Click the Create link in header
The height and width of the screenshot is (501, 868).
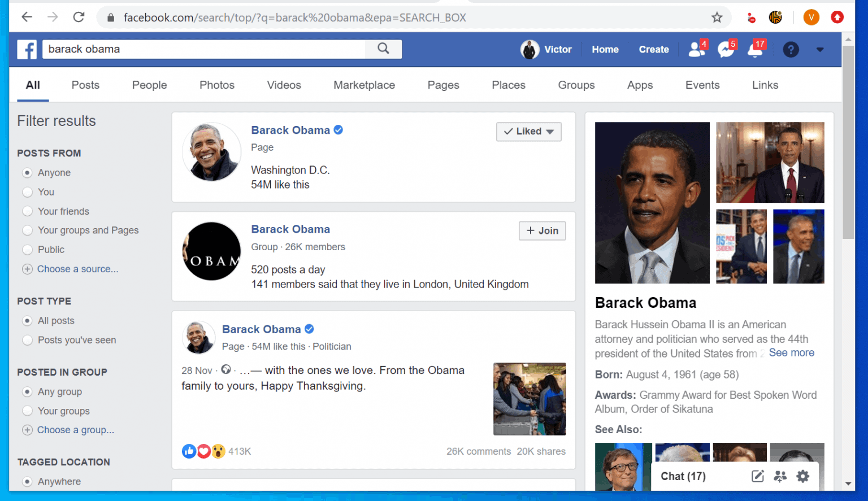click(654, 50)
